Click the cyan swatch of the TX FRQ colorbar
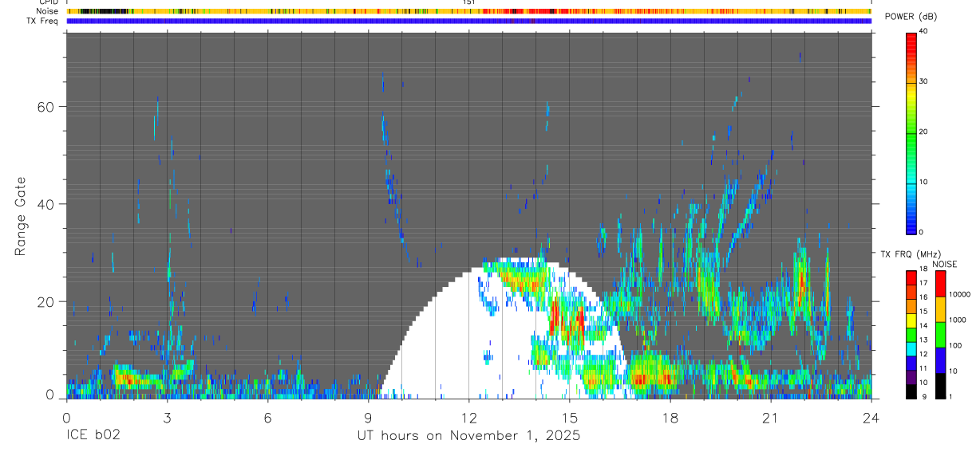 (x=911, y=348)
